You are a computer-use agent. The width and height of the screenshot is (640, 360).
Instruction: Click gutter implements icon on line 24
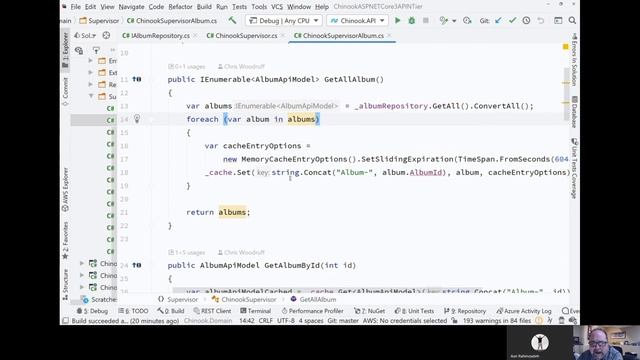pyautogui.click(x=137, y=265)
